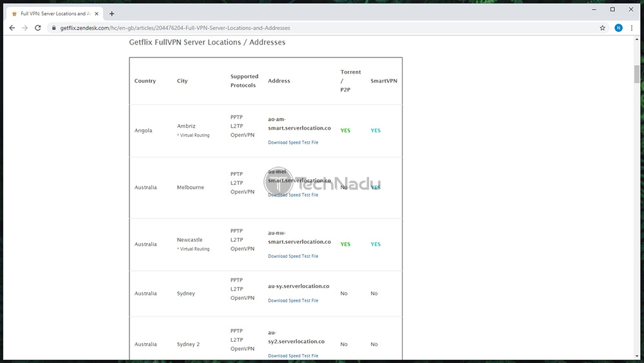
Task: Download Speed Test File for Sydney 2
Action: coord(293,356)
